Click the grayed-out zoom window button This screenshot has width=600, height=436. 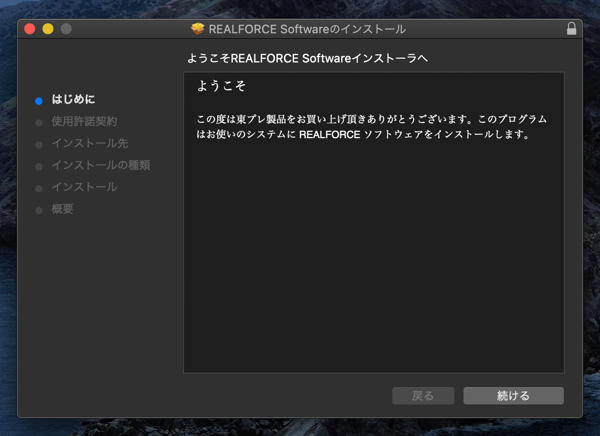click(66, 29)
